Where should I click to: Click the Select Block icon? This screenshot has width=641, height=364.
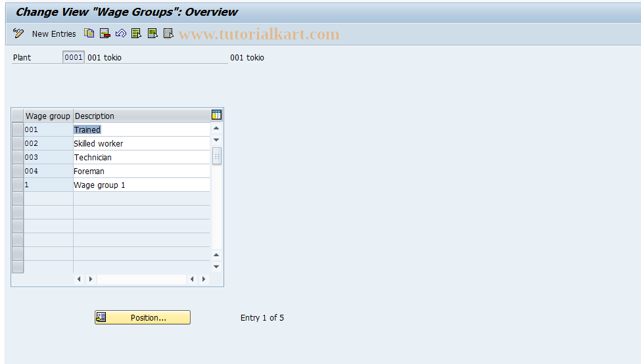coord(153,34)
